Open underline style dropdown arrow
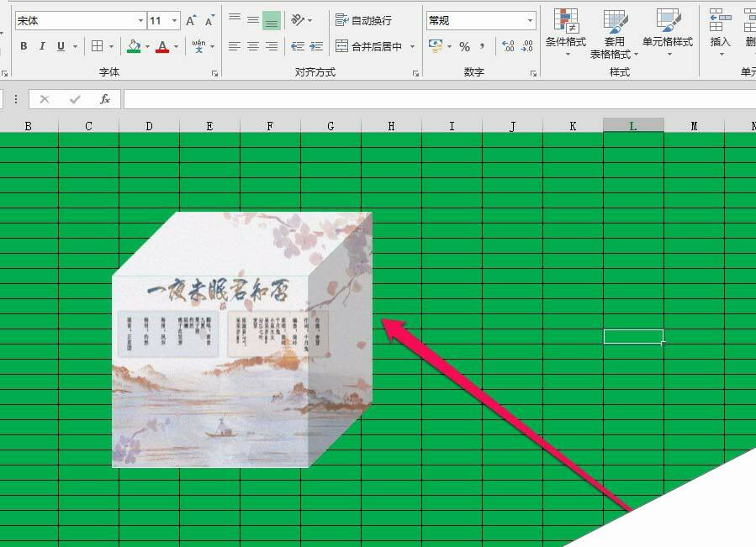Image resolution: width=756 pixels, height=547 pixels. click(x=75, y=47)
